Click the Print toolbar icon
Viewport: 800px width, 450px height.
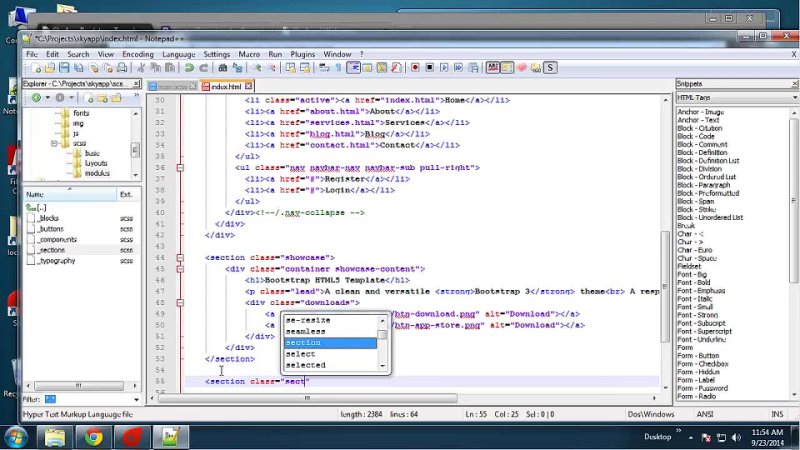[122, 68]
